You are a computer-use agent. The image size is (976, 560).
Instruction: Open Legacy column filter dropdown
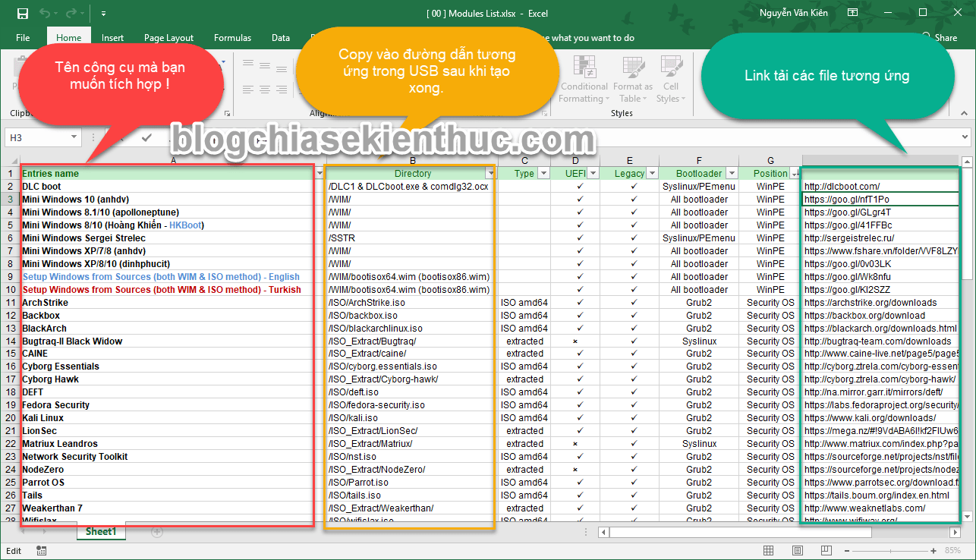coord(650,174)
